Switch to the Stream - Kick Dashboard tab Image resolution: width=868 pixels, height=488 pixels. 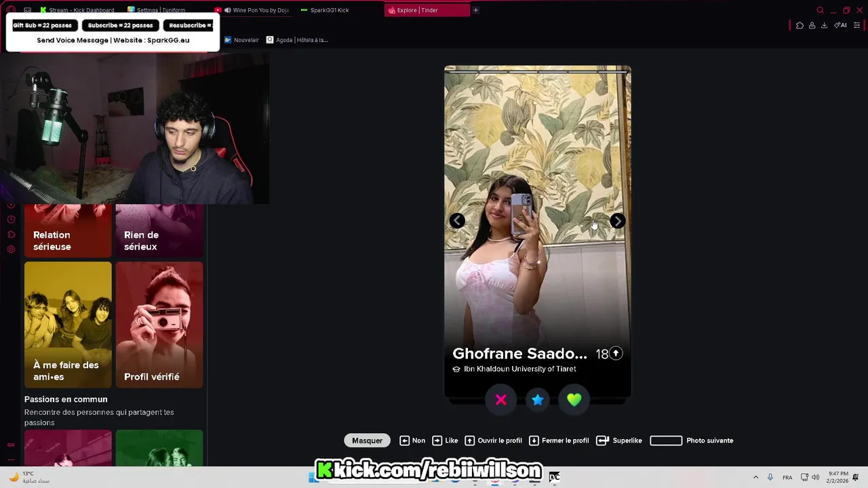pyautogui.click(x=77, y=10)
